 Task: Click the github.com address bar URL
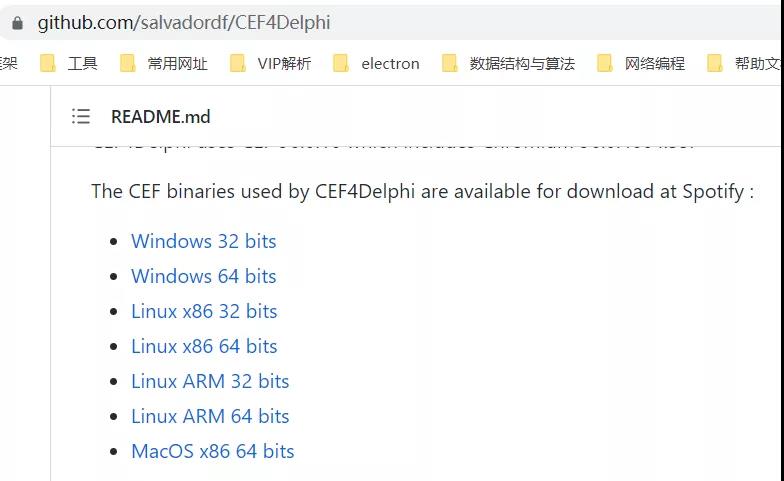coord(184,22)
